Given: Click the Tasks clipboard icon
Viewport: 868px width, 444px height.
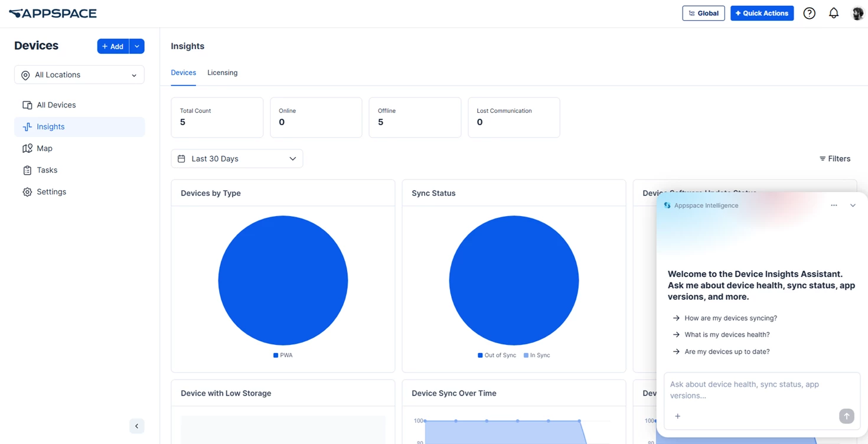Looking at the screenshot, I should point(27,170).
